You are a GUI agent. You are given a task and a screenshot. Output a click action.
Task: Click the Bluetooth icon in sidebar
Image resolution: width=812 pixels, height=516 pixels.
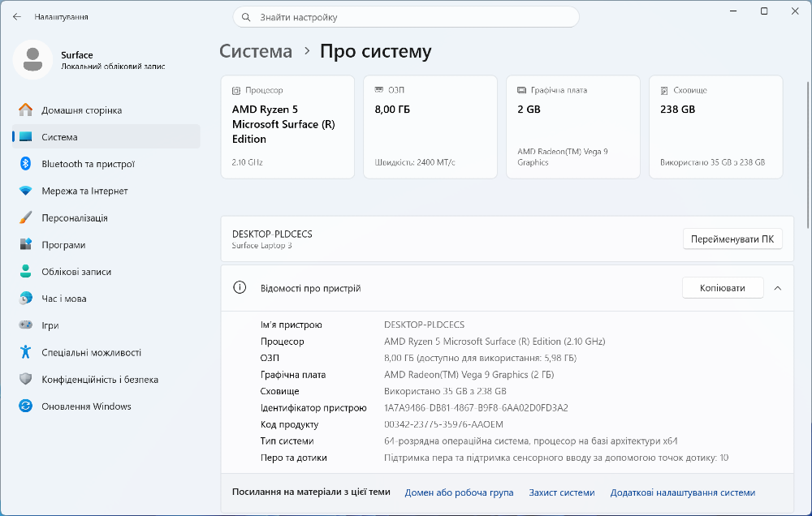click(x=25, y=164)
